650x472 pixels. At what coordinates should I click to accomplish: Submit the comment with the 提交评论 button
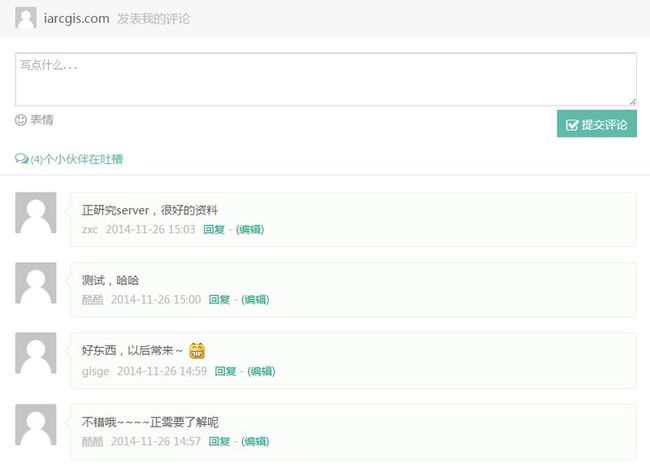(597, 124)
